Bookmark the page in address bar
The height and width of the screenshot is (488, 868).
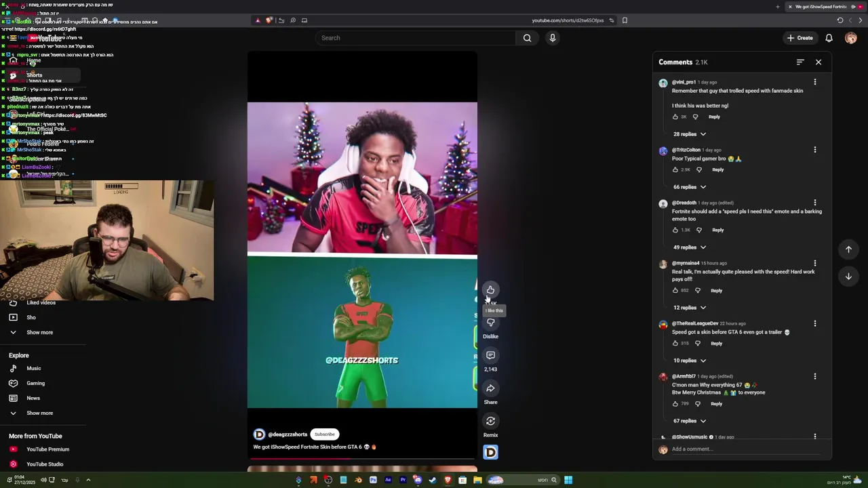coord(625,20)
